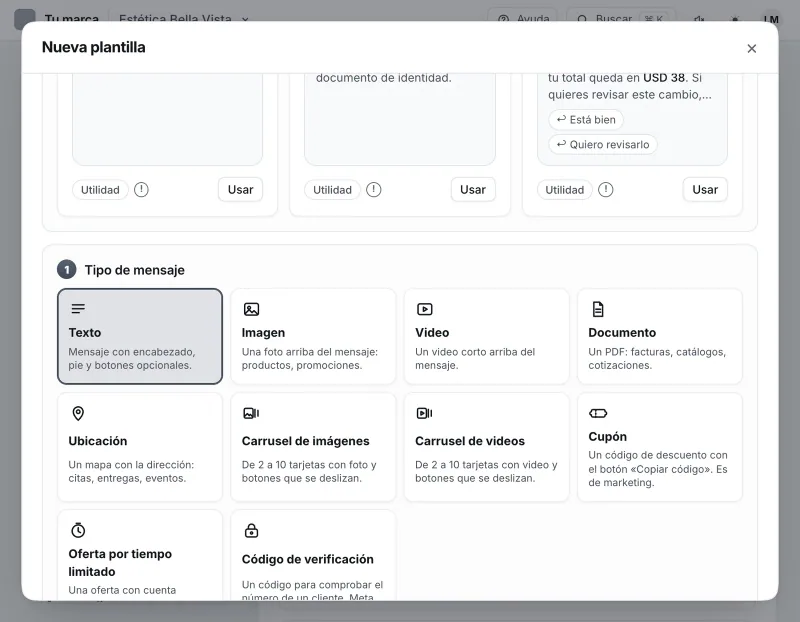Click the sun theme toggle icon

pos(735,19)
